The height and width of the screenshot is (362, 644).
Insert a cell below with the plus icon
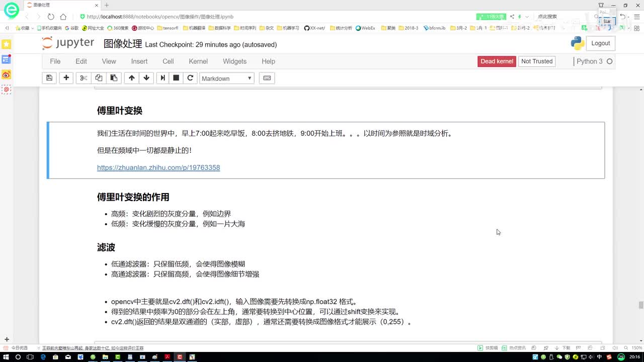coord(66,78)
